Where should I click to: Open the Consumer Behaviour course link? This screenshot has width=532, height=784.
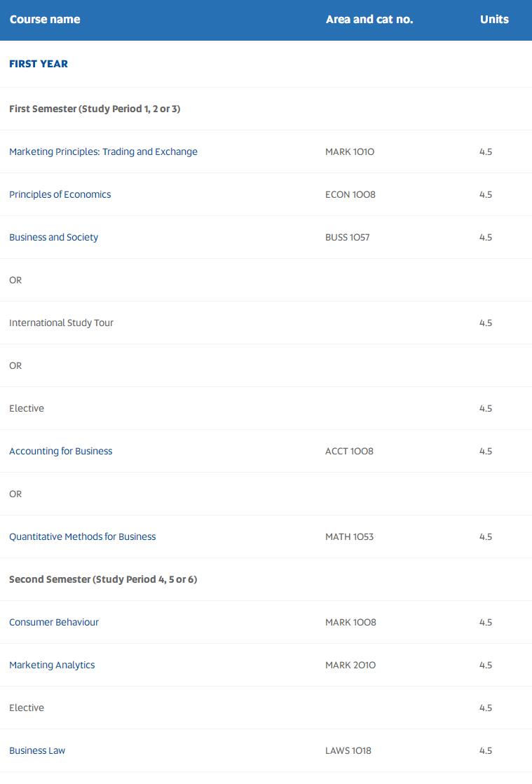[x=54, y=622]
